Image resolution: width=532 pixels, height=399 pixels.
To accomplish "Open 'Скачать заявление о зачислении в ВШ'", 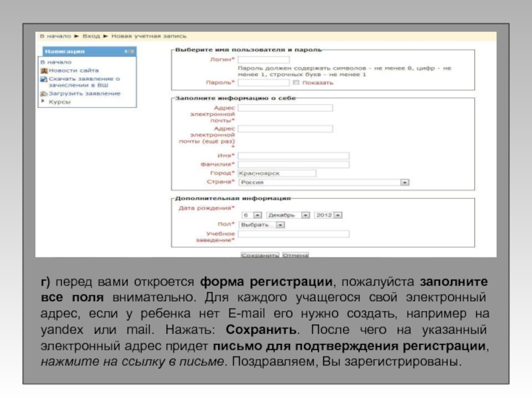I will [x=84, y=82].
